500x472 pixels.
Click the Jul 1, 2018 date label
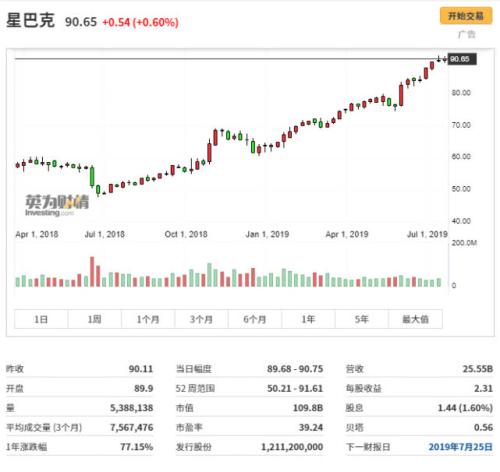pos(105,234)
